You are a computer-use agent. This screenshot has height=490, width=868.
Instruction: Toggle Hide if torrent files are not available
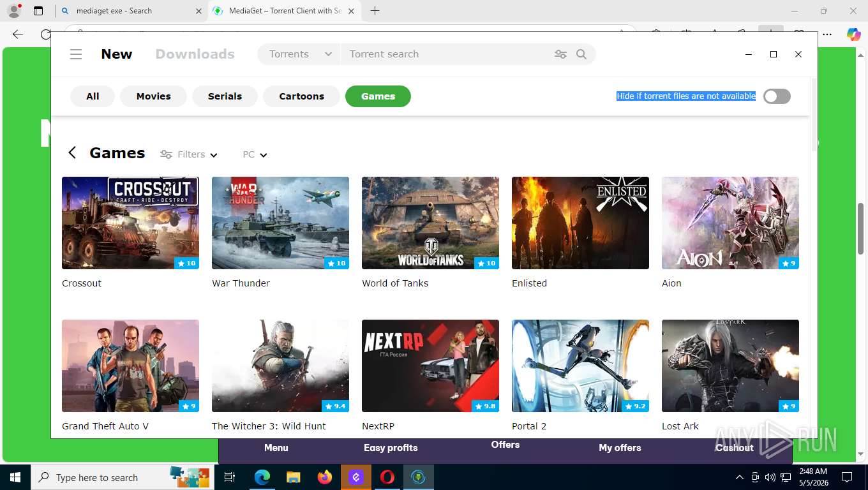pyautogui.click(x=777, y=96)
